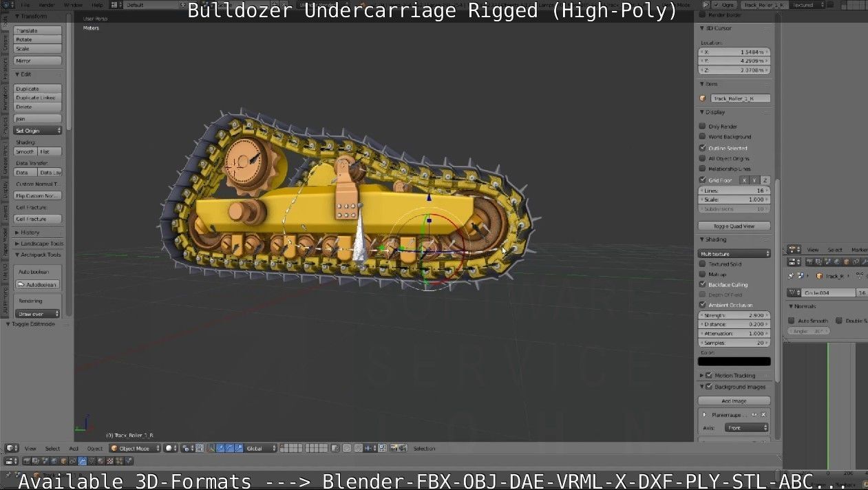Open the Object Data triangle tab in bottom editor
This screenshot has width=868, height=490.
92,461
